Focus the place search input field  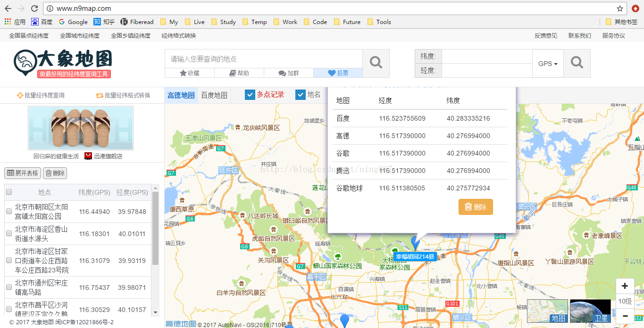tap(263, 59)
